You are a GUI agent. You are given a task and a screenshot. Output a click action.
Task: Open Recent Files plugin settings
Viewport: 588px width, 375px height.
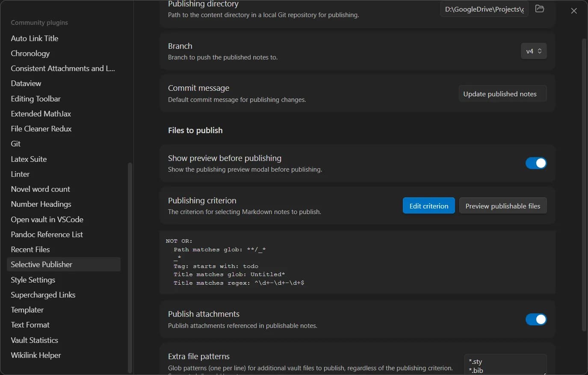[64, 250]
